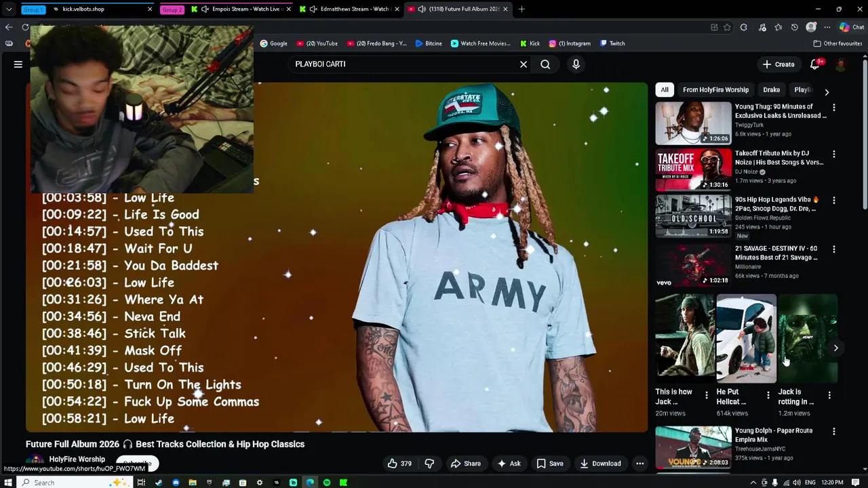Open the browser Chat assistant button
Screen dimensions: 868x488
tap(851, 27)
